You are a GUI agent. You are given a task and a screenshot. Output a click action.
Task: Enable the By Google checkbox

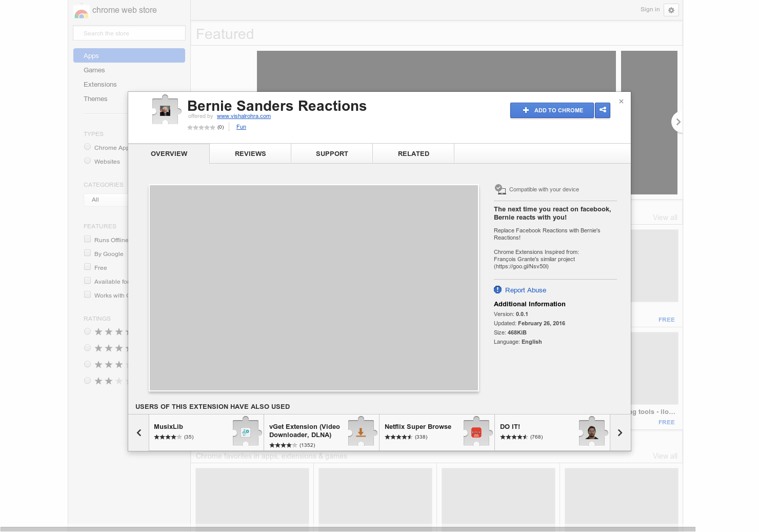click(87, 253)
